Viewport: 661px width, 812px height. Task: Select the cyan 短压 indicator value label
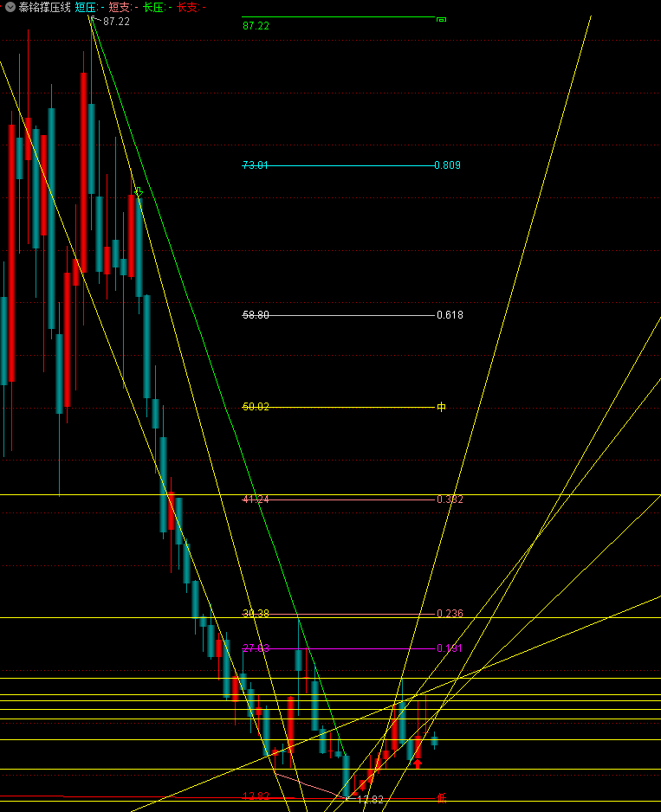pos(90,7)
